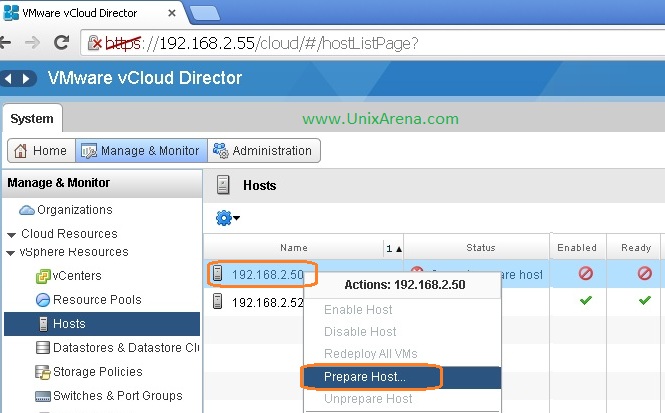This screenshot has height=413, width=665.
Task: Select the System tab
Action: [32, 118]
